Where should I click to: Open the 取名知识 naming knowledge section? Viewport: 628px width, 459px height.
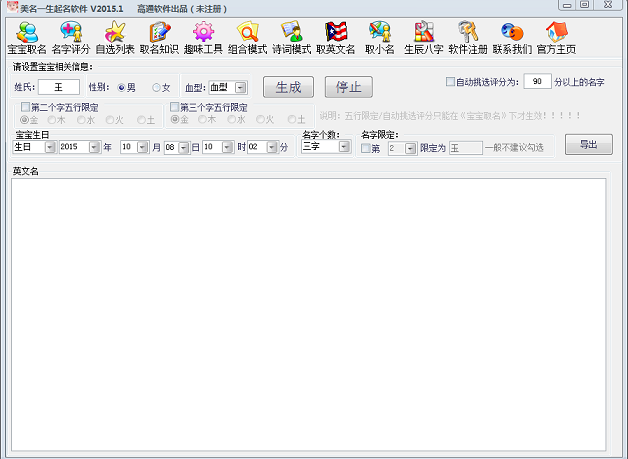pyautogui.click(x=159, y=38)
